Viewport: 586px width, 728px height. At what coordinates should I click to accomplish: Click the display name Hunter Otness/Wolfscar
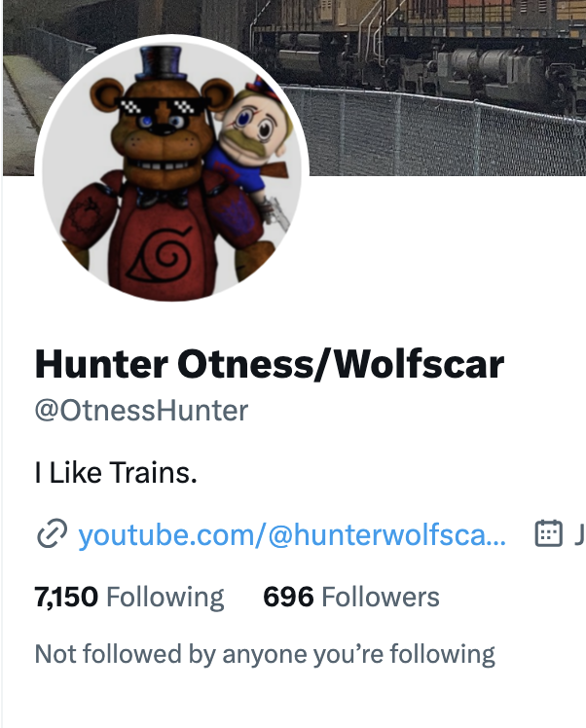point(270,364)
